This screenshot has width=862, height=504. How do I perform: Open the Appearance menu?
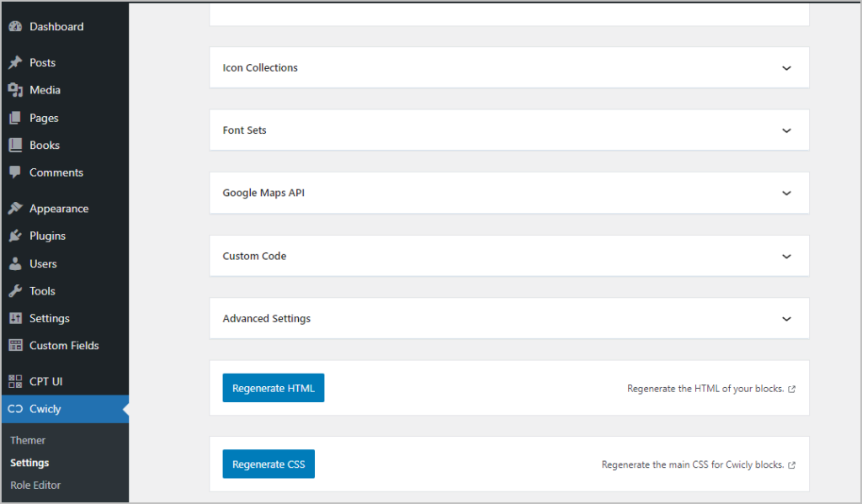click(x=58, y=209)
